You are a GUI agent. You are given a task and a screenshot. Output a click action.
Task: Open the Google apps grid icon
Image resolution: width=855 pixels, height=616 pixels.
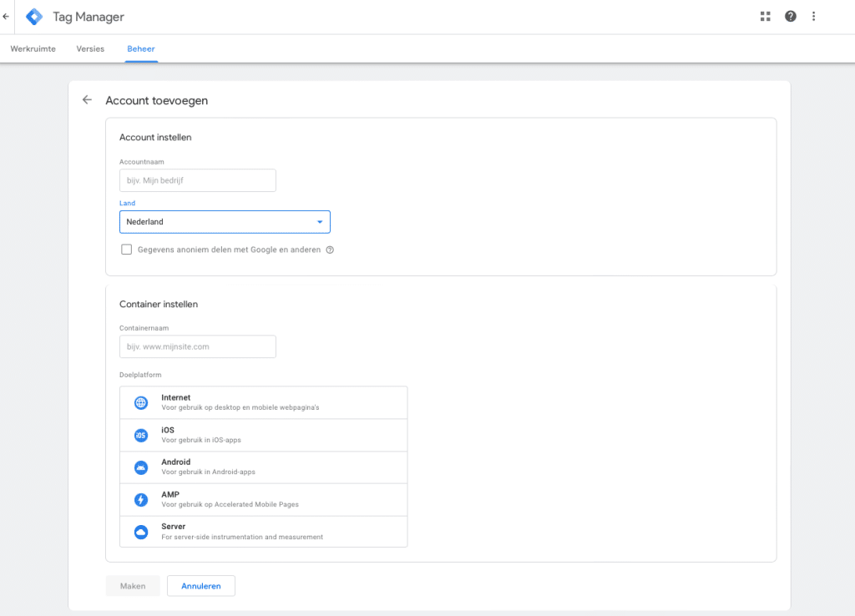click(766, 17)
